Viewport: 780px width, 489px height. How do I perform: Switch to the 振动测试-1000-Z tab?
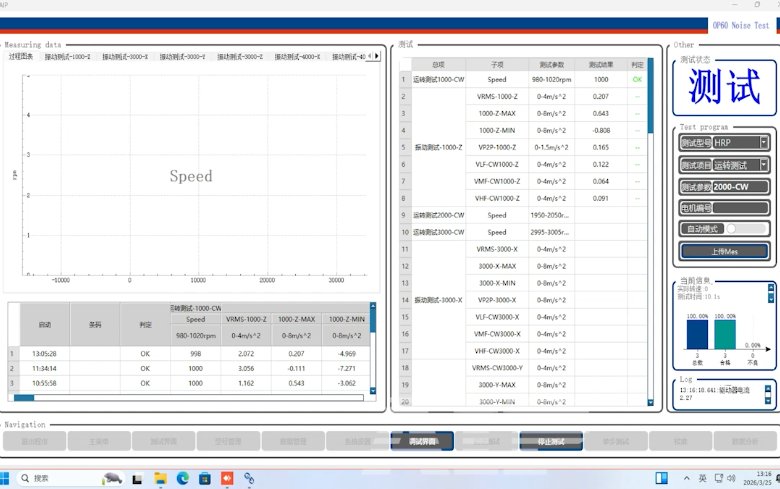pyautogui.click(x=68, y=57)
